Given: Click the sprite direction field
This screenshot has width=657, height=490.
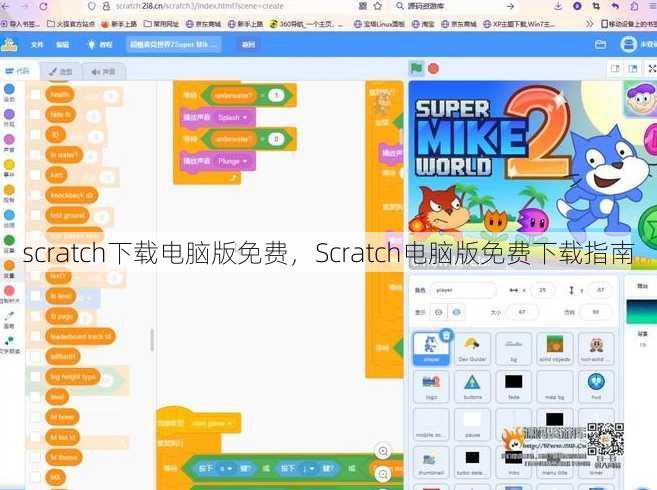Looking at the screenshot, I should click(595, 312).
